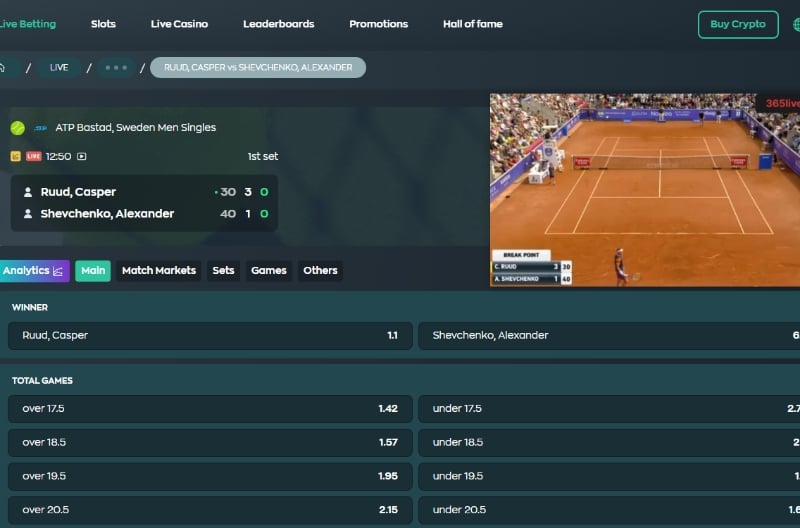Click the green tennis ball icon
The image size is (800, 528).
(18, 128)
